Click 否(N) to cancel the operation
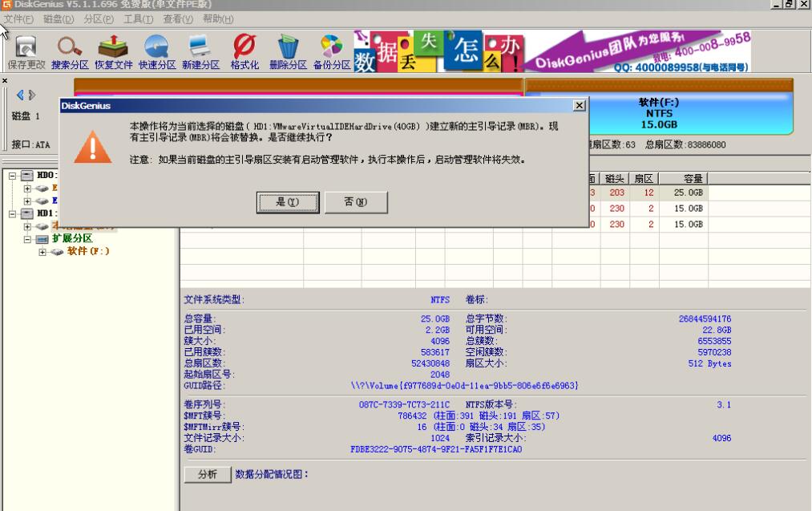This screenshot has height=511, width=812. (355, 202)
